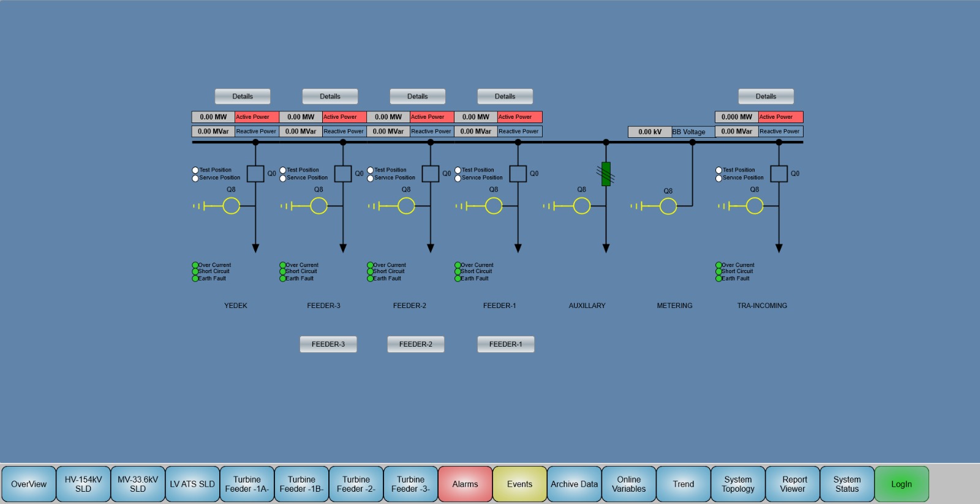Select Test Position radio for TRA-INCOMING

coord(719,170)
